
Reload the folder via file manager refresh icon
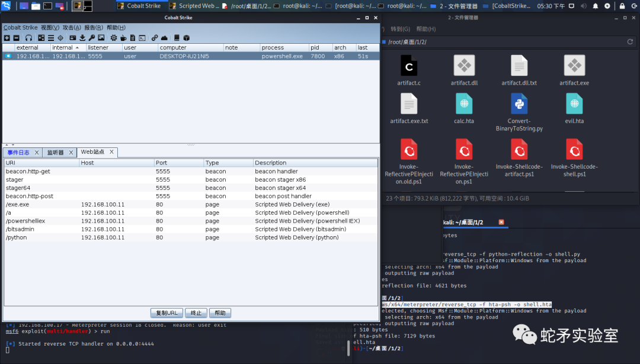(x=630, y=42)
